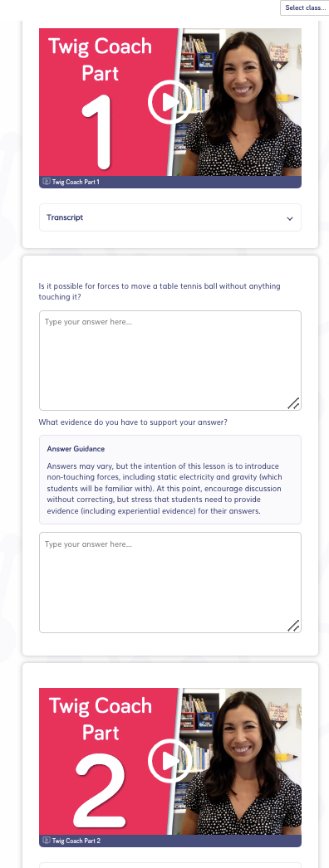Click the 'Twig Coach Part 1' caption text
329x868 pixels.
[76, 182]
